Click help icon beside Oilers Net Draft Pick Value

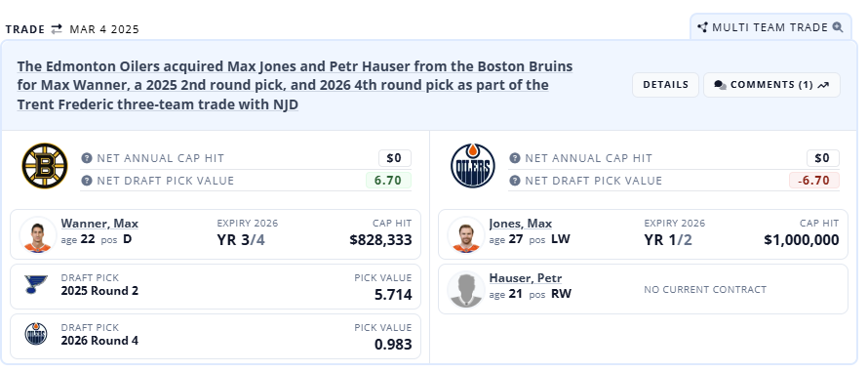coord(515,181)
